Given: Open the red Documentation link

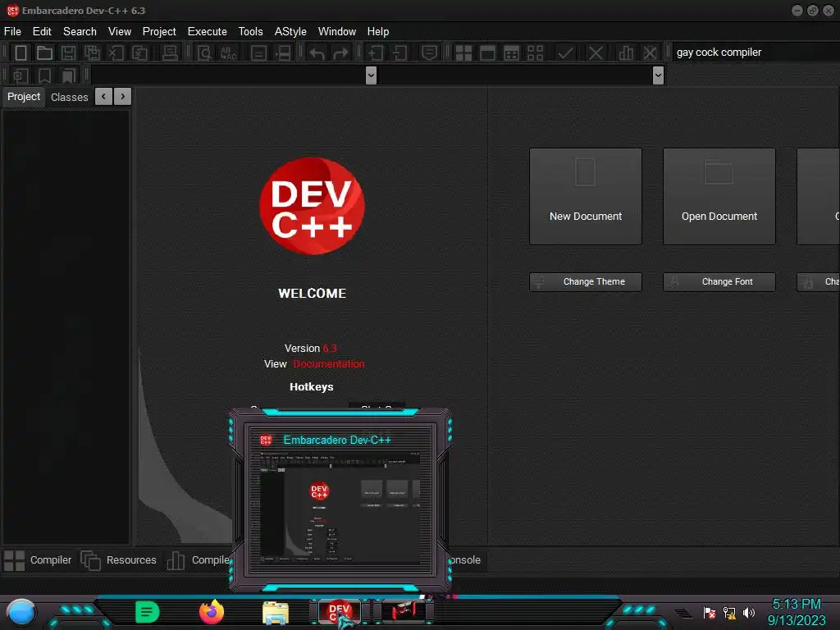Looking at the screenshot, I should (x=328, y=363).
